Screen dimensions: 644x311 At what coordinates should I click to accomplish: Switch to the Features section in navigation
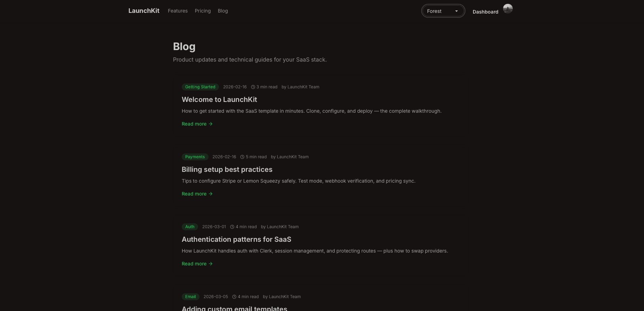click(x=178, y=11)
